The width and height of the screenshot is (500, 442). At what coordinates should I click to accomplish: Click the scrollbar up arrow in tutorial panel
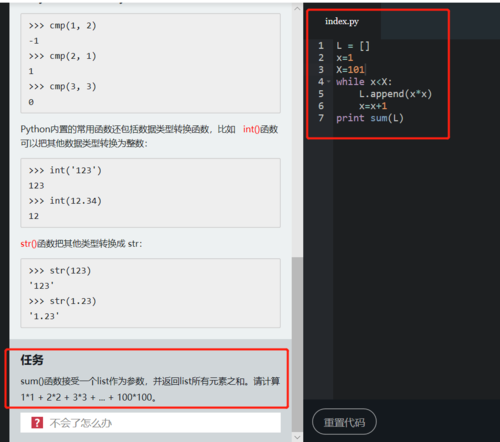(x=297, y=9)
